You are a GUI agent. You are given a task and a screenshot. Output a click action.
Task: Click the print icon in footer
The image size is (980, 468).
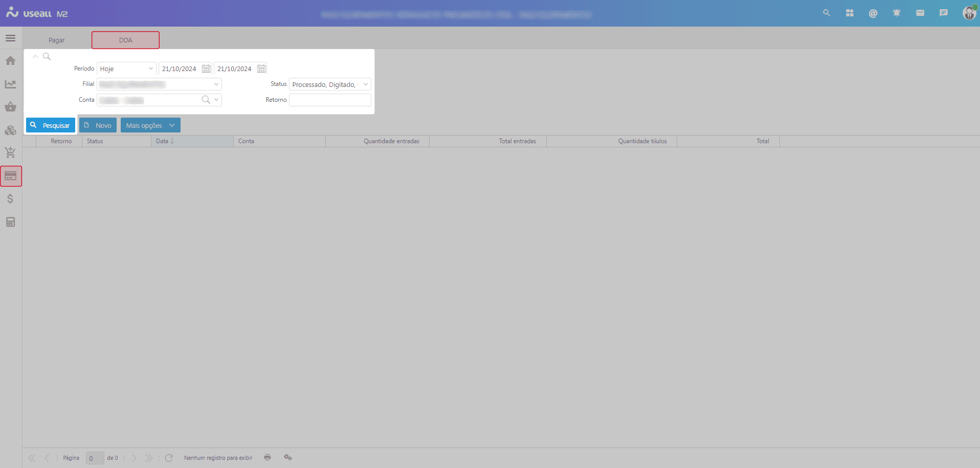click(x=268, y=457)
